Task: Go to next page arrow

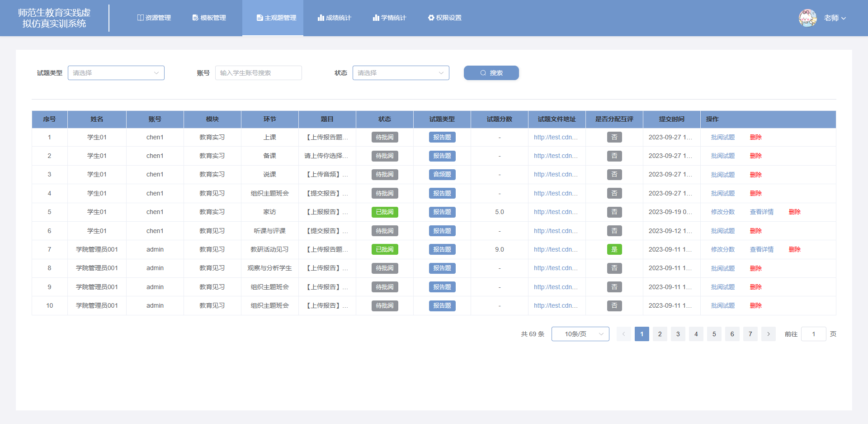Action: click(769, 334)
